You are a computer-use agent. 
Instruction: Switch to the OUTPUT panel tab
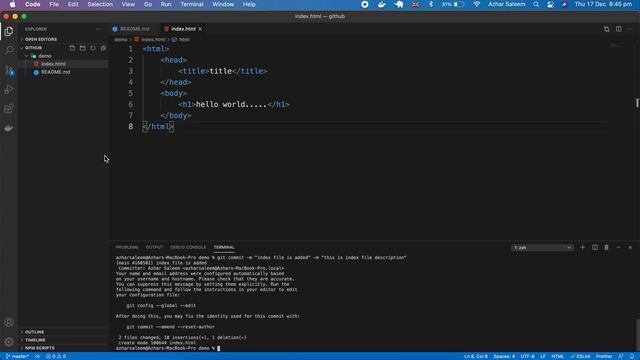tap(154, 247)
